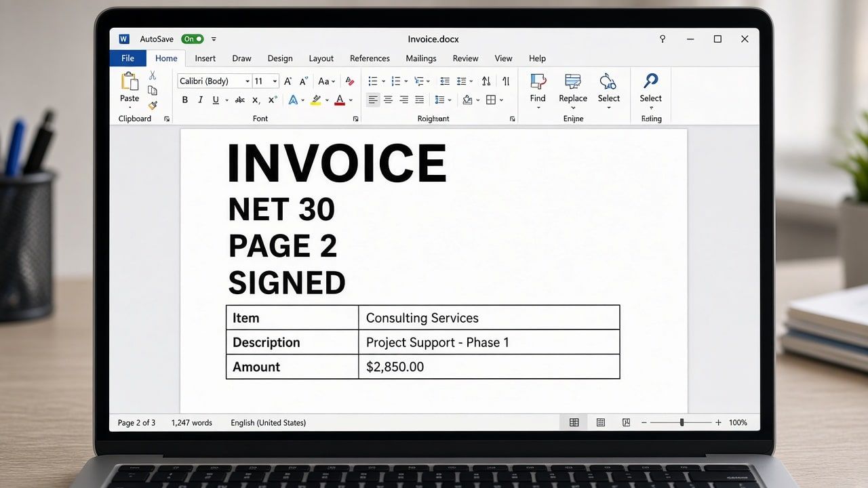Image resolution: width=868 pixels, height=488 pixels.
Task: Click the File button
Action: (127, 58)
